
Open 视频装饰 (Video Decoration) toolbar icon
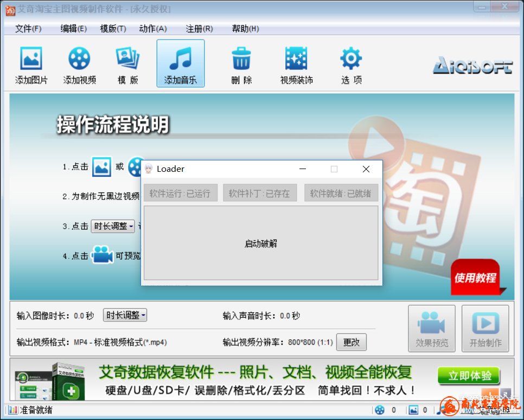pos(296,64)
